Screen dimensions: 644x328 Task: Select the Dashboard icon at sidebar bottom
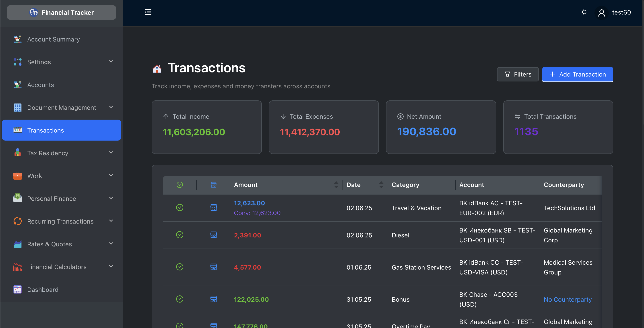coord(17,289)
